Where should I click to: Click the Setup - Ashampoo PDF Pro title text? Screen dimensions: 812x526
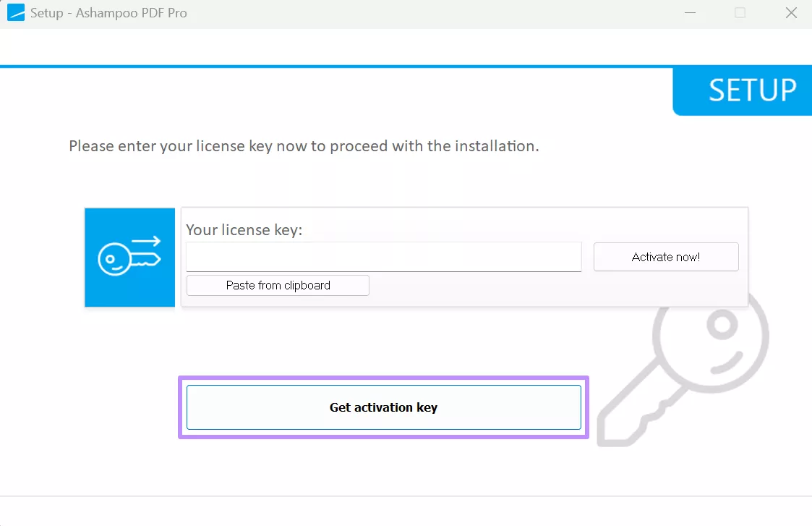108,12
